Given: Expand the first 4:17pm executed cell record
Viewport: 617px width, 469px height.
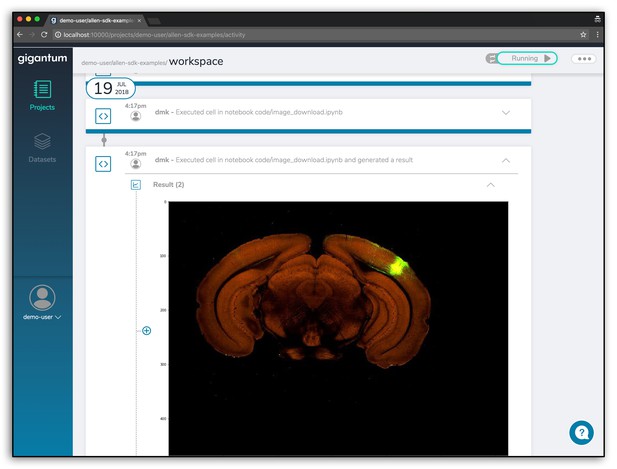Looking at the screenshot, I should [x=506, y=113].
